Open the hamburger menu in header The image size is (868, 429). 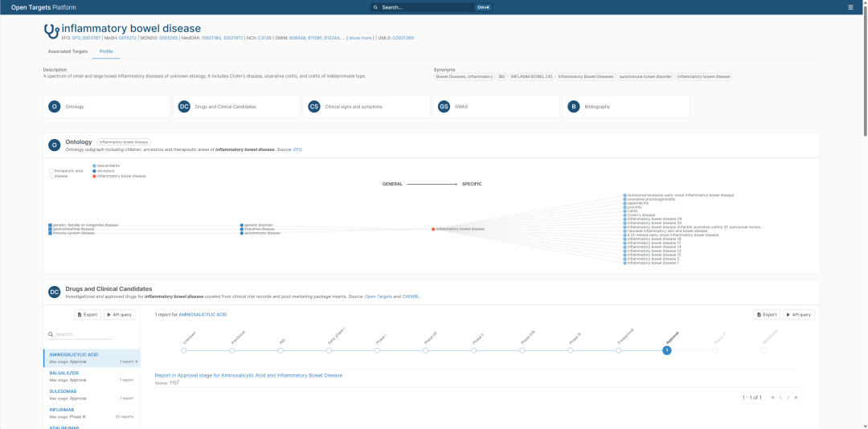(850, 7)
